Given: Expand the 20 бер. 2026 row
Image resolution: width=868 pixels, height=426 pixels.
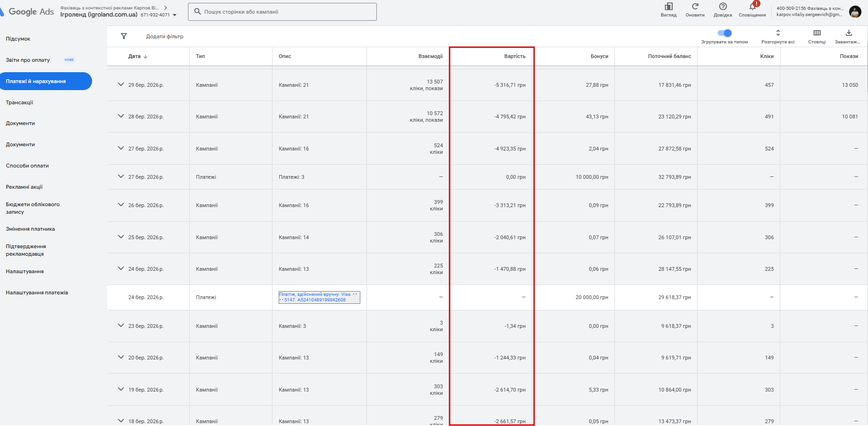Looking at the screenshot, I should point(121,357).
